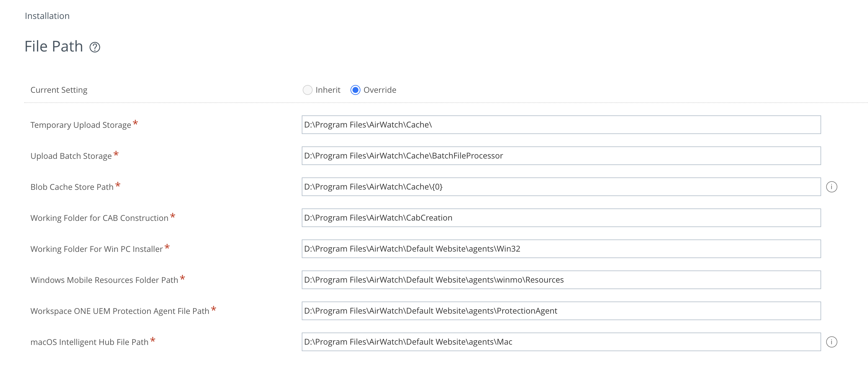
Task: Click the macOS Intelligent Hub File Path input
Action: click(561, 342)
